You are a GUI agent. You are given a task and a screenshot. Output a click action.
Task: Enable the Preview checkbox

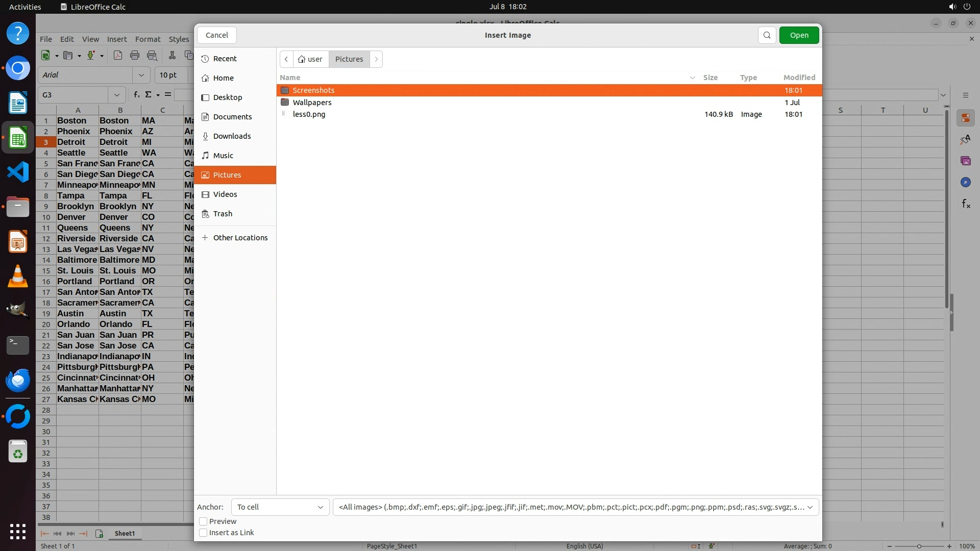click(203, 521)
